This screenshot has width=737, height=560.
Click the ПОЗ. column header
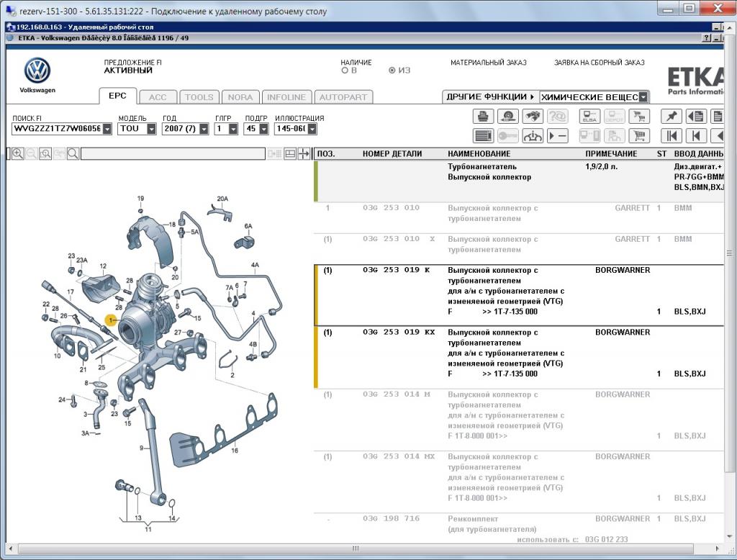pyautogui.click(x=326, y=154)
